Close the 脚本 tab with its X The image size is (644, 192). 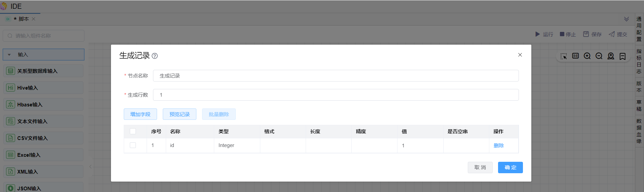point(34,19)
